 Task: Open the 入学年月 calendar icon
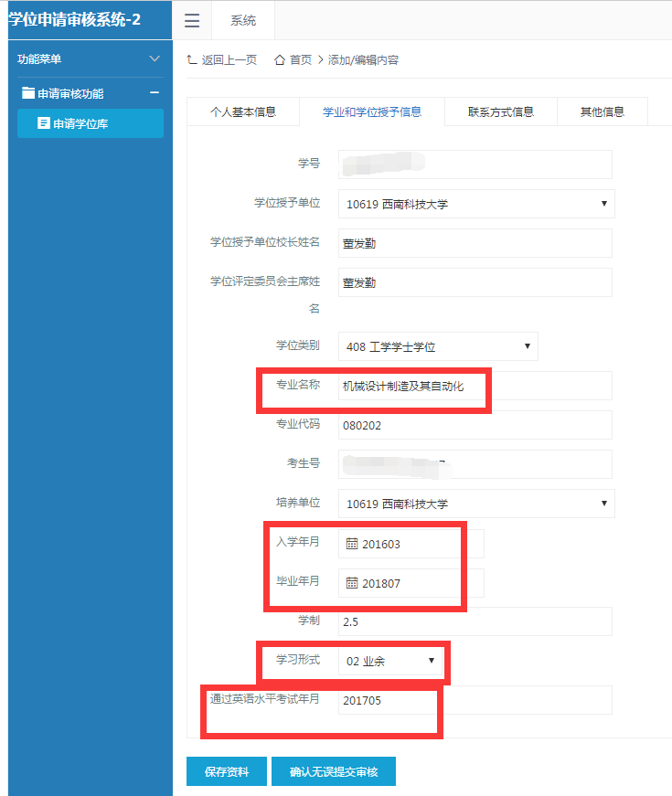(352, 544)
